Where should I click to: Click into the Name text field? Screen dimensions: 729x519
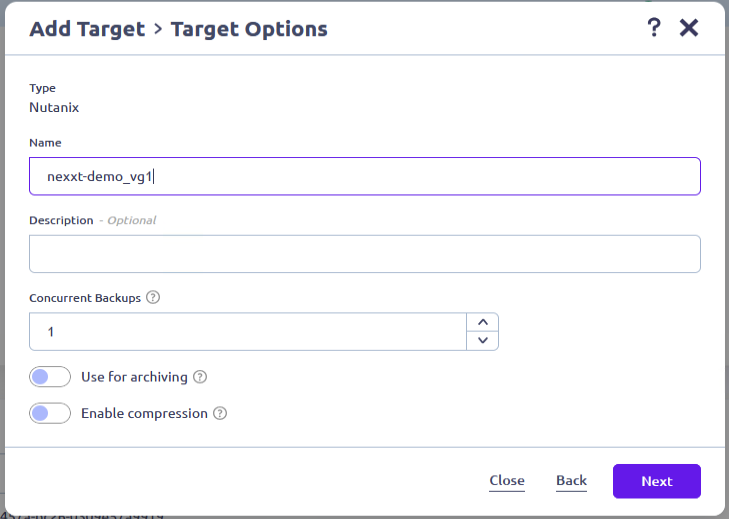coord(365,176)
